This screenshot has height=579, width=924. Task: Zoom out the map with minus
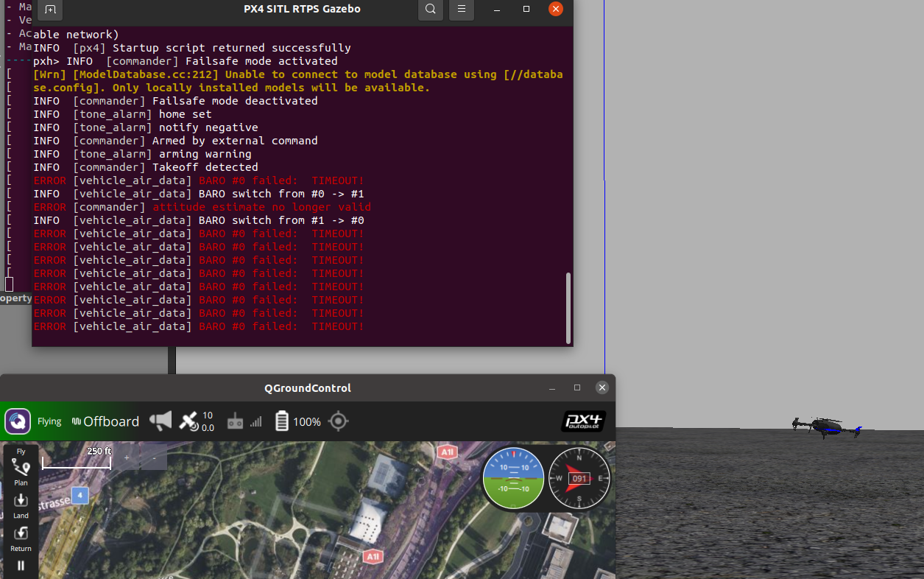[x=154, y=457]
